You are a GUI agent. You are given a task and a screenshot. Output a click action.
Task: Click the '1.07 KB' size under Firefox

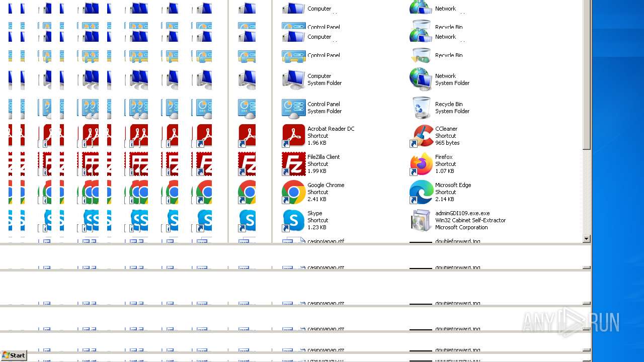(445, 171)
